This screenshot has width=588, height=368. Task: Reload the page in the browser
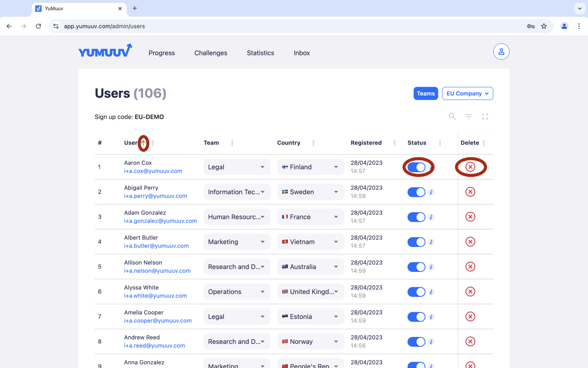tap(38, 26)
